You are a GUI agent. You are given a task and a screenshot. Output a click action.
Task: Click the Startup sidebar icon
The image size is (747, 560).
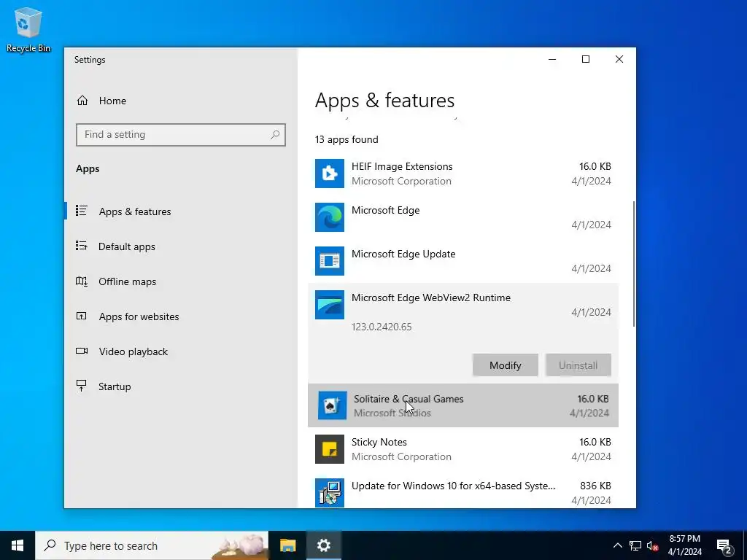(82, 386)
